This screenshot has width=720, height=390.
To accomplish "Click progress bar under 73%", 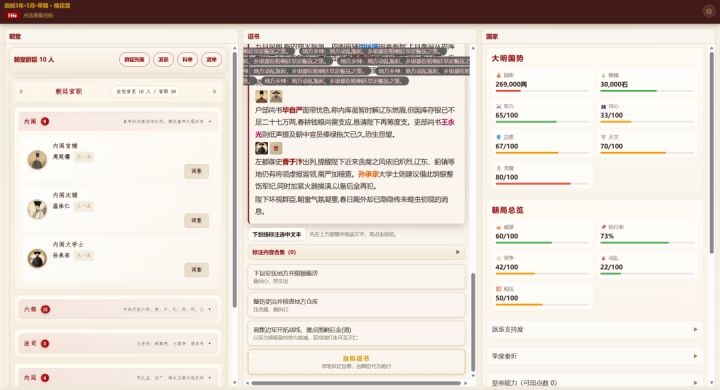I will pyautogui.click(x=647, y=243).
